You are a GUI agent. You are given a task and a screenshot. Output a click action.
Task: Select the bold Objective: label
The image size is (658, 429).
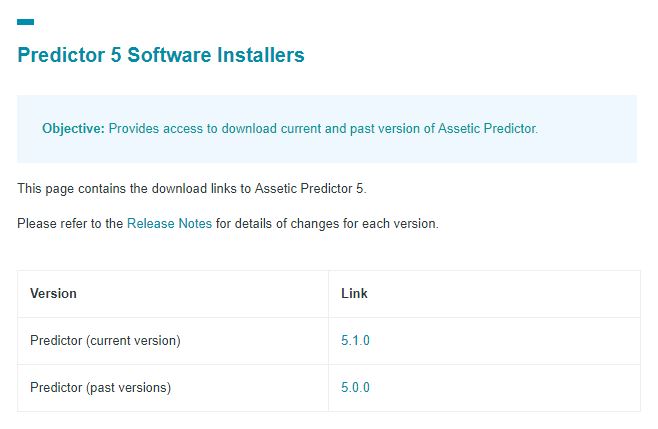coord(73,128)
